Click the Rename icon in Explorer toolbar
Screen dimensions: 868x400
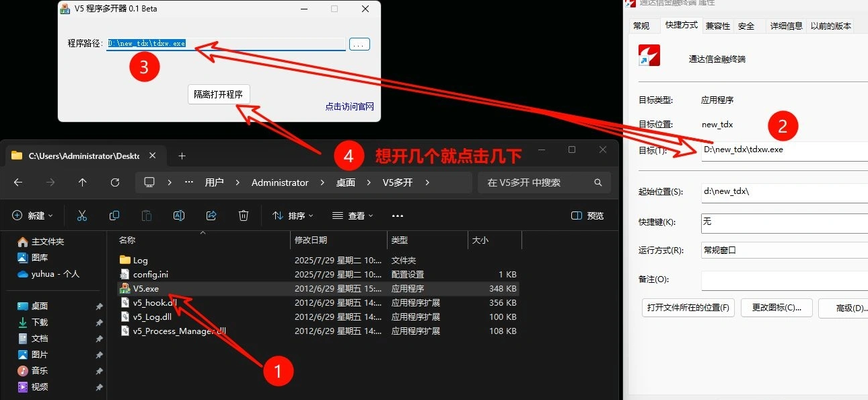pos(179,215)
